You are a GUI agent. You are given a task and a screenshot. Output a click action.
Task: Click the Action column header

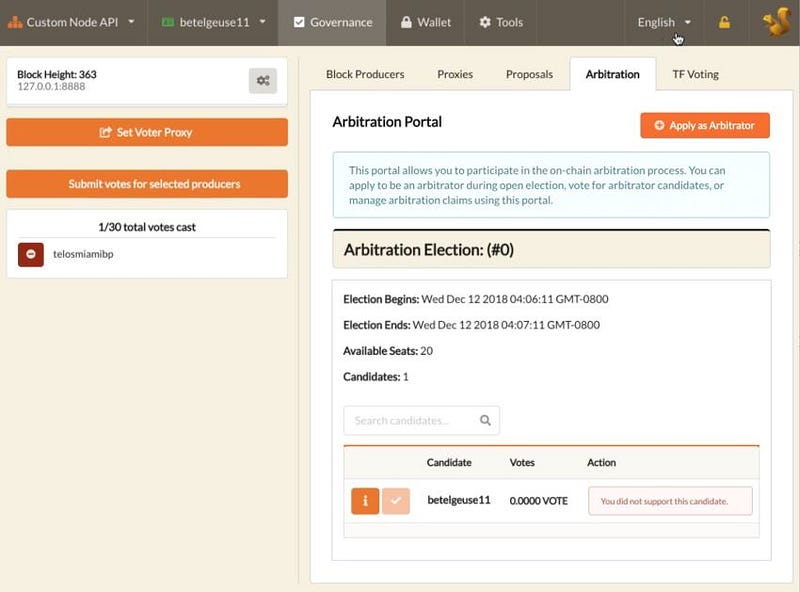point(601,462)
